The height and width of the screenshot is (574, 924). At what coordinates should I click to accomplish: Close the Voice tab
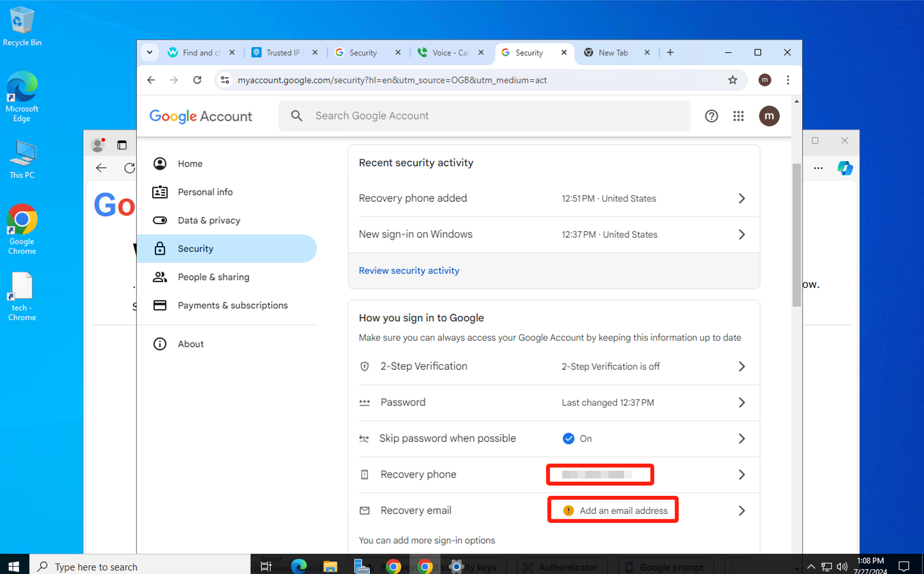coord(481,52)
